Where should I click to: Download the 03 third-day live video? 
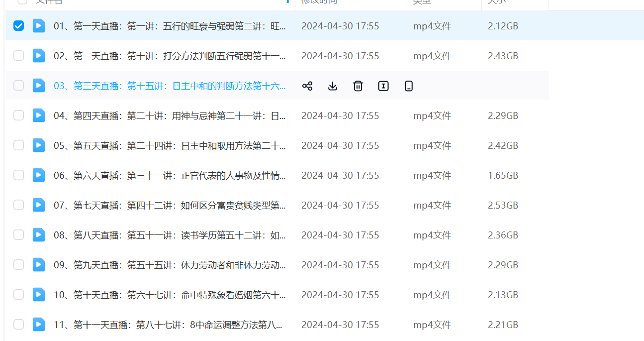pyautogui.click(x=333, y=86)
